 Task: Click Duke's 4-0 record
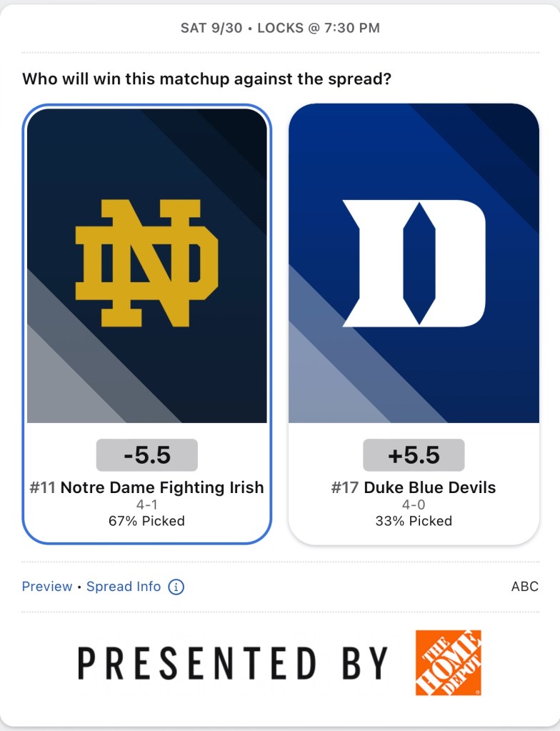[x=414, y=505]
